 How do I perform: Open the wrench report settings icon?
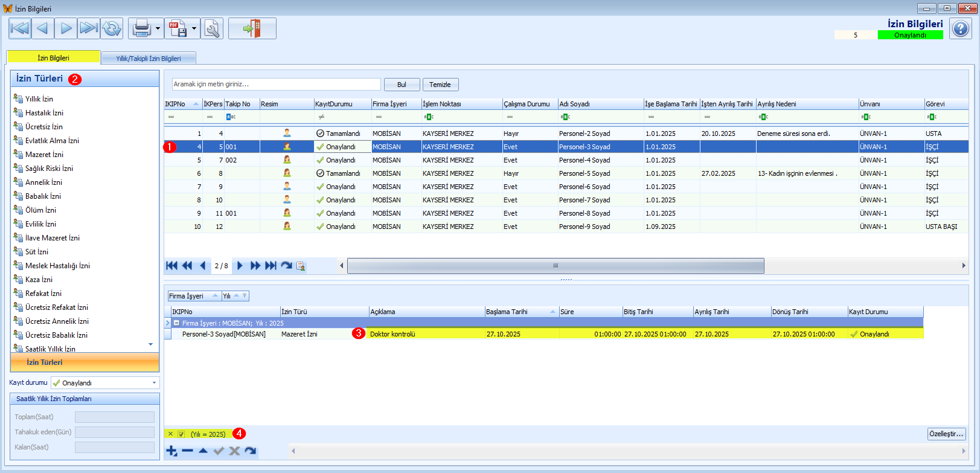213,28
